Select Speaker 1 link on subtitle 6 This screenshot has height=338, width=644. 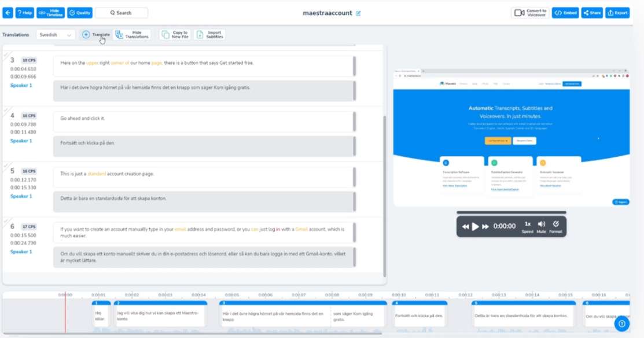coord(21,252)
